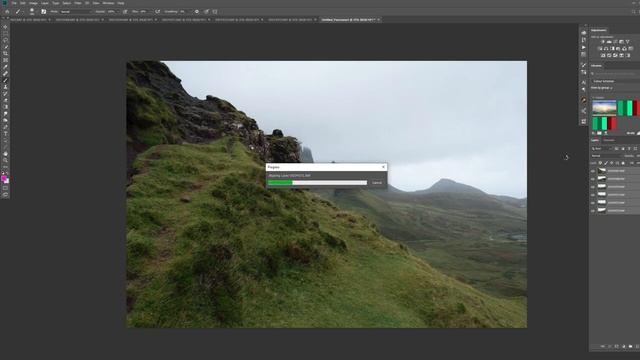This screenshot has height=360, width=640.
Task: Click the landscape thumbnail in Libraries
Action: (x=604, y=107)
